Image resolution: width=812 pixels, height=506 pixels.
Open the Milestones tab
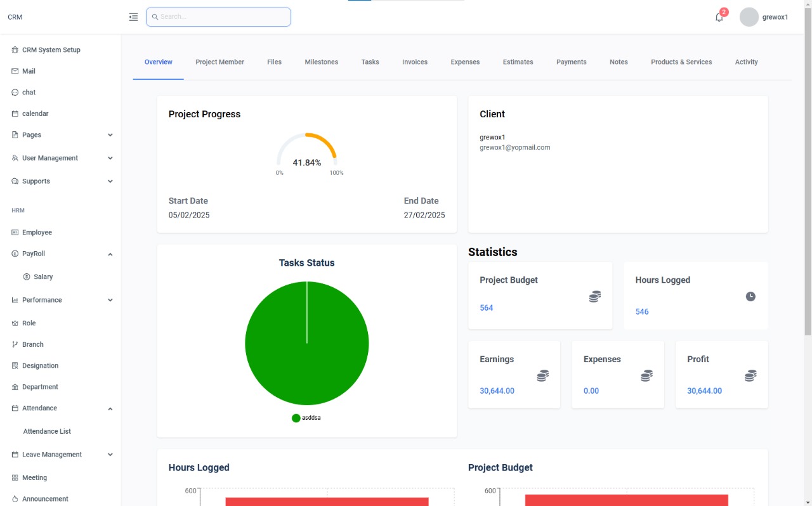point(322,62)
